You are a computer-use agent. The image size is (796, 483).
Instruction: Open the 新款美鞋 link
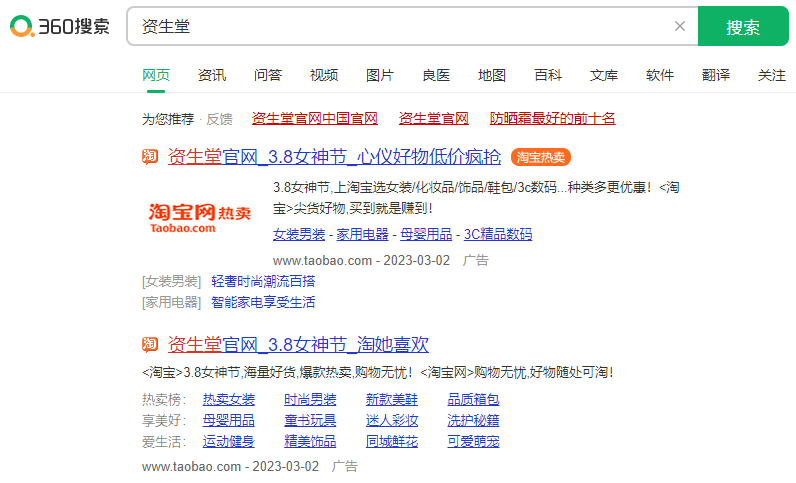click(392, 400)
